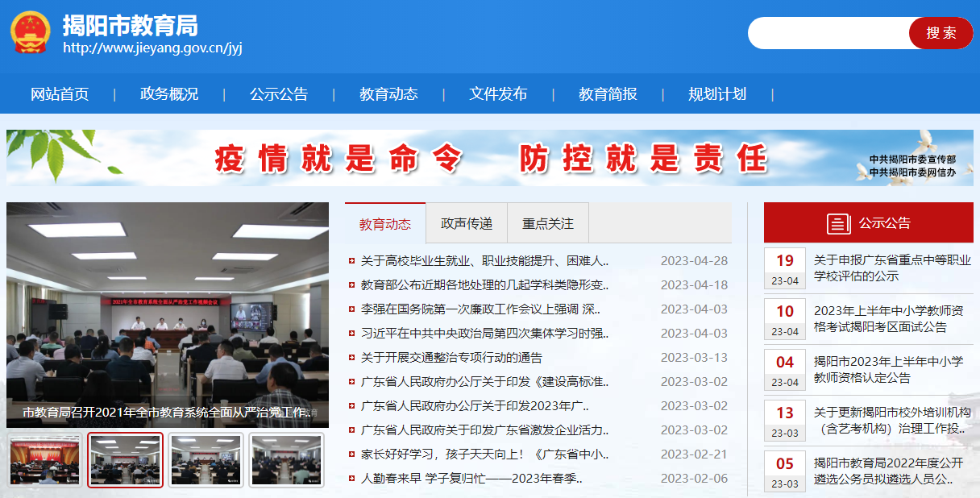
Task: Open article 李强在国务院第一次廉政工作会议上强调
Action: coord(480,309)
